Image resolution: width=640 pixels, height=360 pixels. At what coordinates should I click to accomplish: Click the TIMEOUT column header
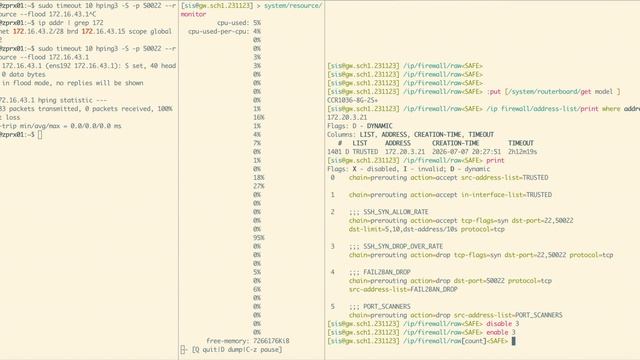[521, 143]
